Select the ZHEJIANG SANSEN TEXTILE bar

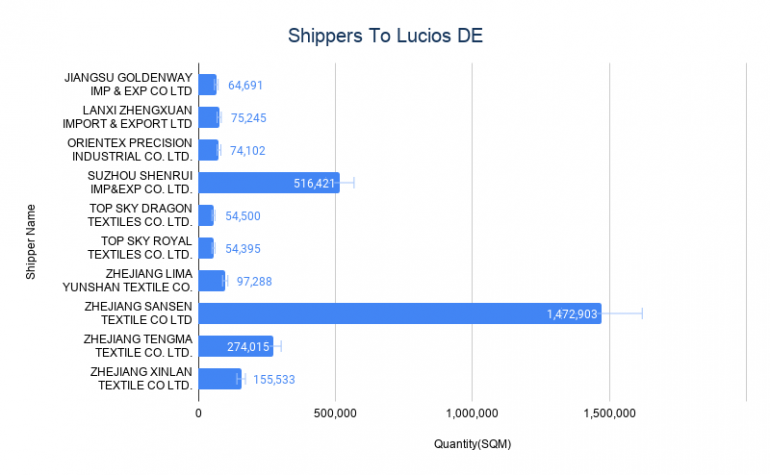pyautogui.click(x=400, y=313)
